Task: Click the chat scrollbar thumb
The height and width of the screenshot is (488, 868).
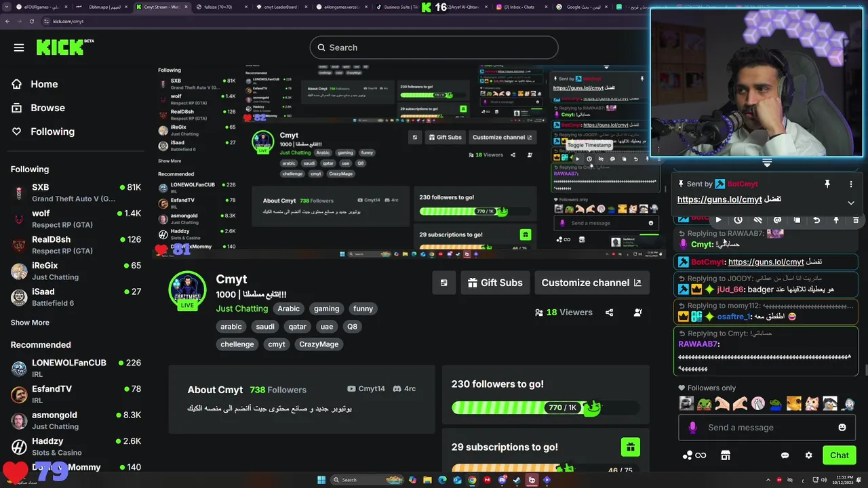Action: 865,370
